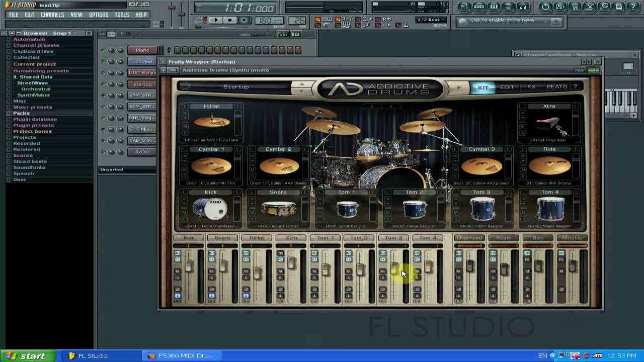Screen dimensions: 644x362
Task: Open the mixer toolbar icon
Action: click(523, 7)
